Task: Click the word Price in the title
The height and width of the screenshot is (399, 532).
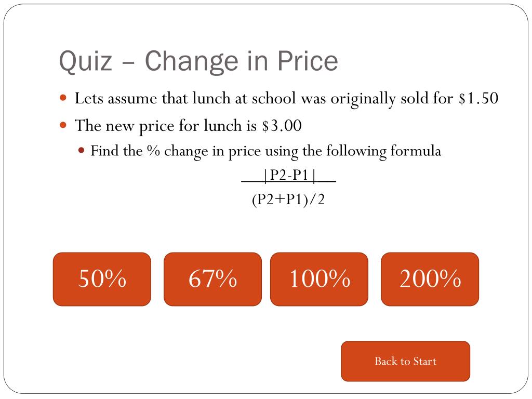Action: pyautogui.click(x=308, y=61)
